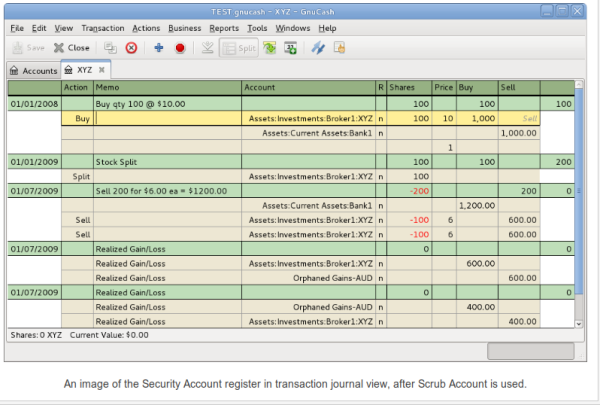
Task: Click the vertical scrollbar thumb
Action: (579, 191)
